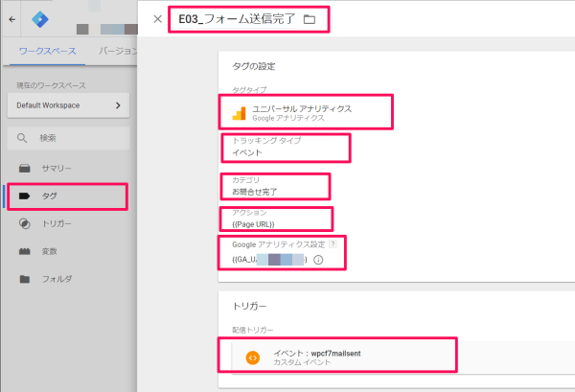
Task: Click the chevron beside Default Workspace
Action: (118, 105)
